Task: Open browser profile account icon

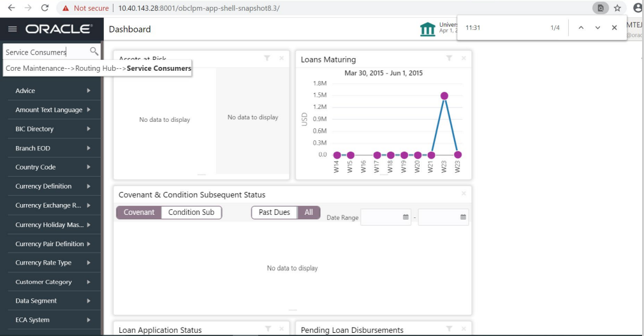Action: pyautogui.click(x=638, y=8)
